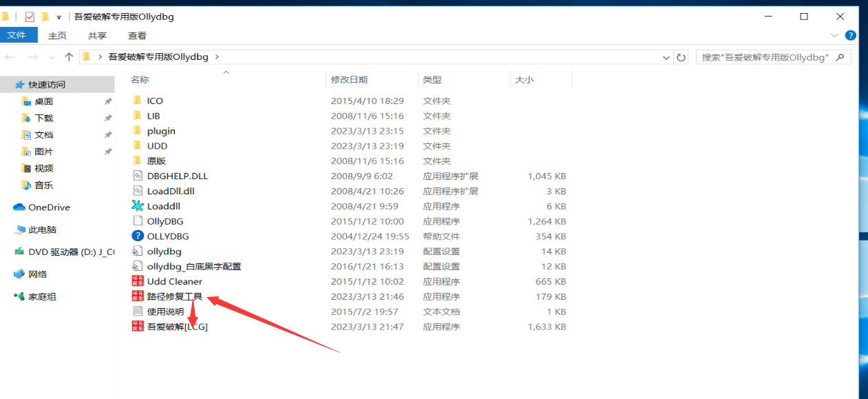Click the DBGHELP.DLL file icon
The width and height of the screenshot is (868, 399).
(137, 176)
